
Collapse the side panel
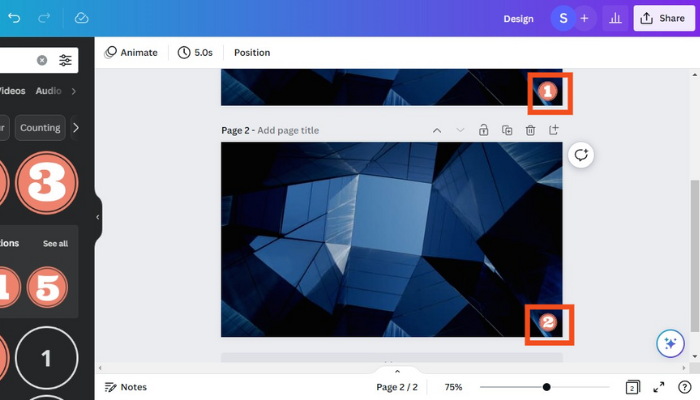[x=98, y=217]
